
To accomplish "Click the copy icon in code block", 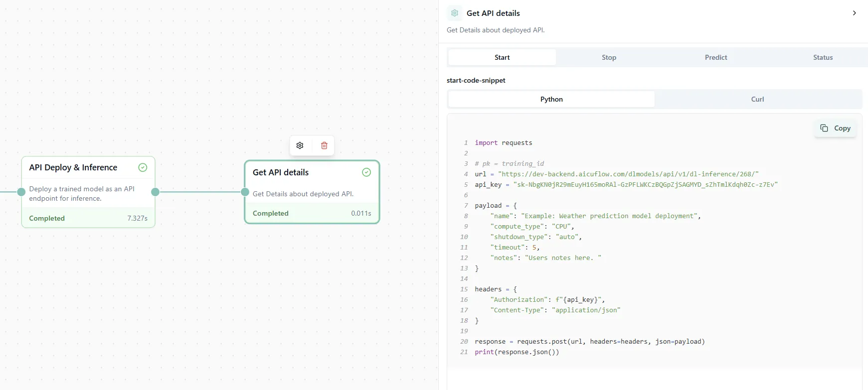I will tap(824, 128).
